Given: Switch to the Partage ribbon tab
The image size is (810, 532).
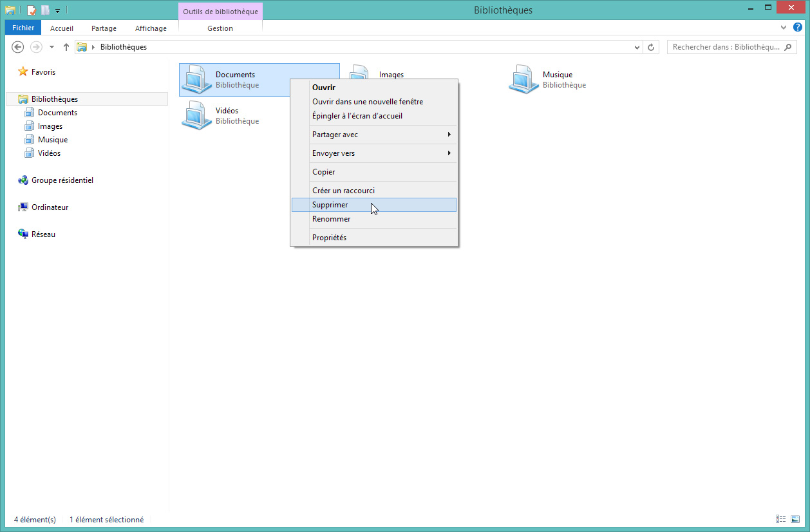Looking at the screenshot, I should point(104,28).
